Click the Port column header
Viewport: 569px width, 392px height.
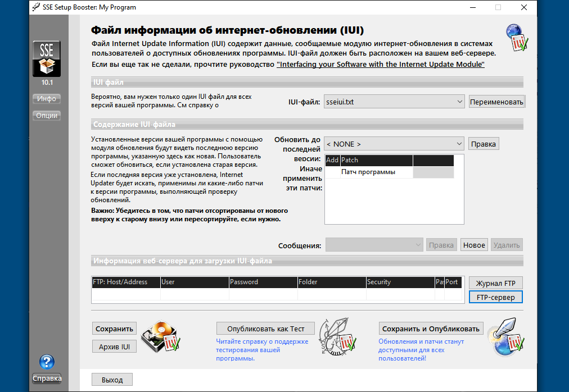click(x=453, y=282)
